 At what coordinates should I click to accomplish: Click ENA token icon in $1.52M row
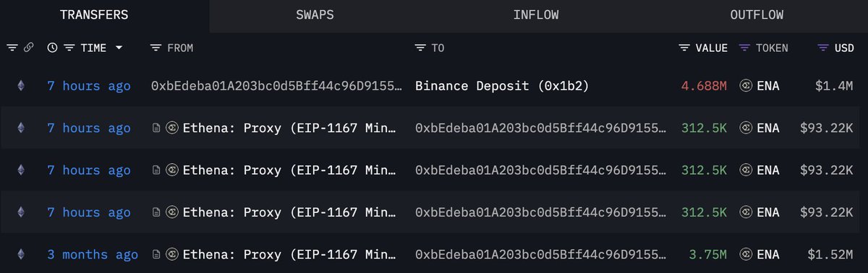point(746,254)
